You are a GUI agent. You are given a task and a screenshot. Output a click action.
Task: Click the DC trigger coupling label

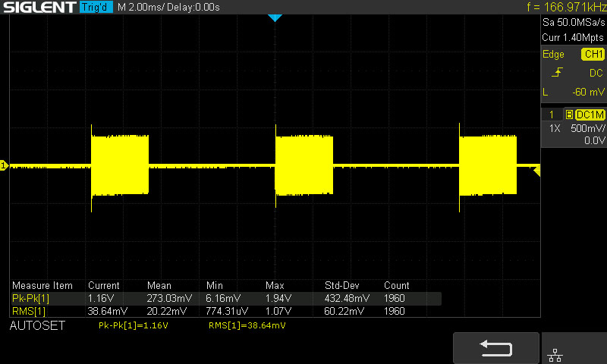coord(596,73)
